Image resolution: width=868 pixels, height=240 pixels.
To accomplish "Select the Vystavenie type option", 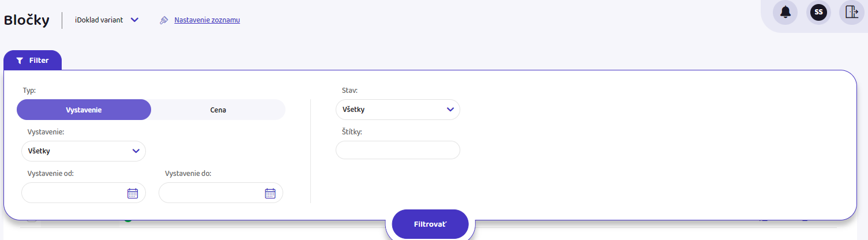I will 84,110.
